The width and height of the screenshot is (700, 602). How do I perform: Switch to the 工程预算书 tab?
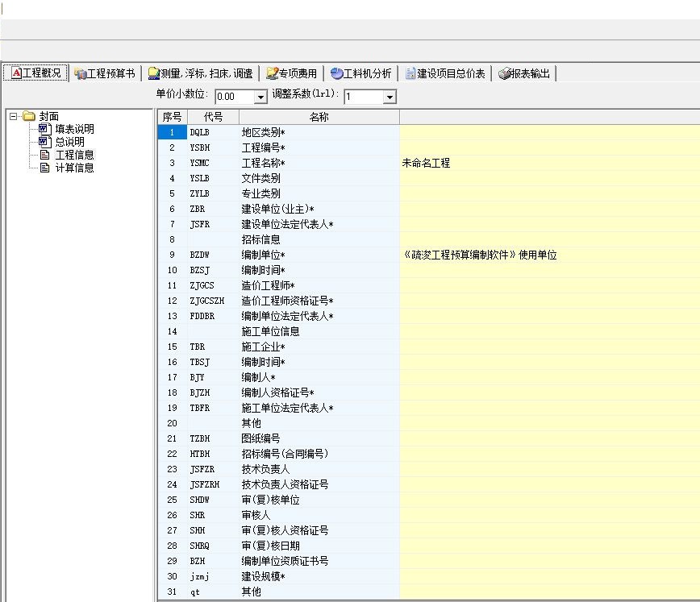105,73
